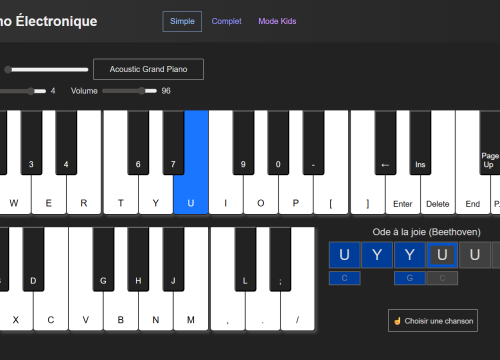Image resolution: width=500 pixels, height=360 pixels.
Task: Click the blue C chord box
Action: click(345, 278)
